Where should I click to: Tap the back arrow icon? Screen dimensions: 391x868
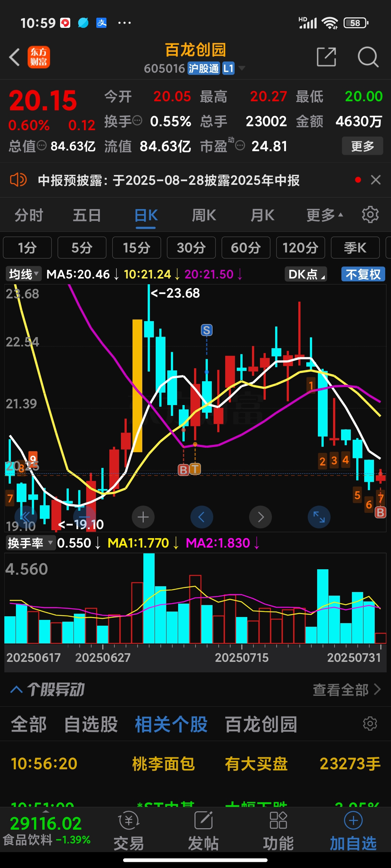tap(14, 57)
